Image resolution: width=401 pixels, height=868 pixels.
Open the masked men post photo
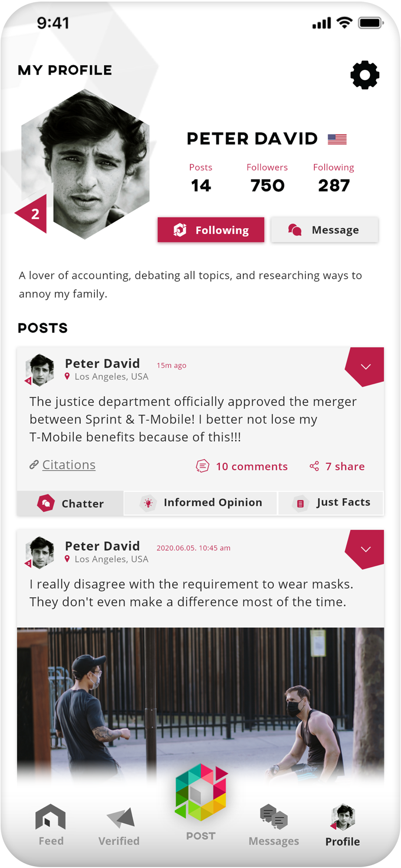pyautogui.click(x=200, y=703)
